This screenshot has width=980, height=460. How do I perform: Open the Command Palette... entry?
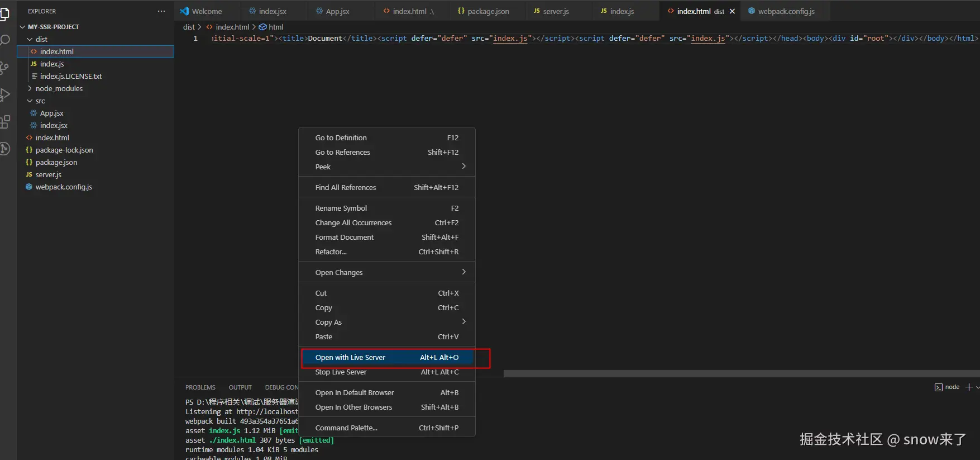pos(387,428)
